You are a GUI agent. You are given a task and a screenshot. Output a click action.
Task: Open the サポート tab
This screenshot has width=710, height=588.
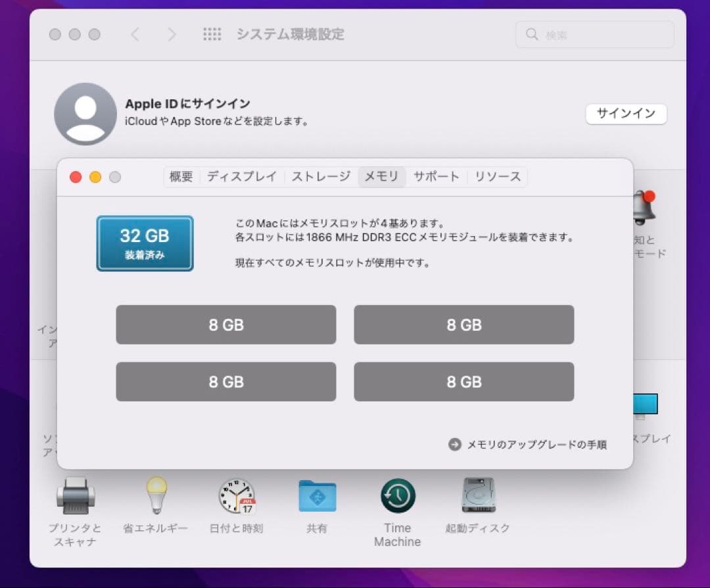click(x=437, y=176)
